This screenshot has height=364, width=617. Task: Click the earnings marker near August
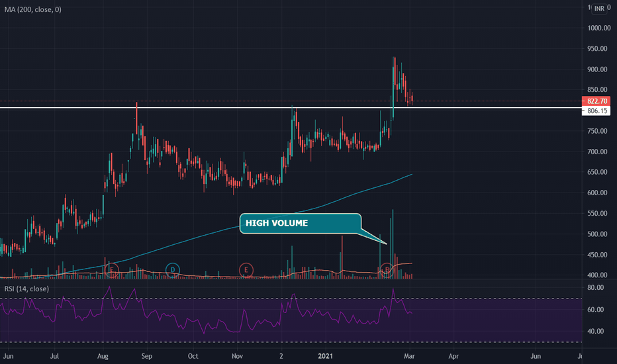click(x=112, y=270)
